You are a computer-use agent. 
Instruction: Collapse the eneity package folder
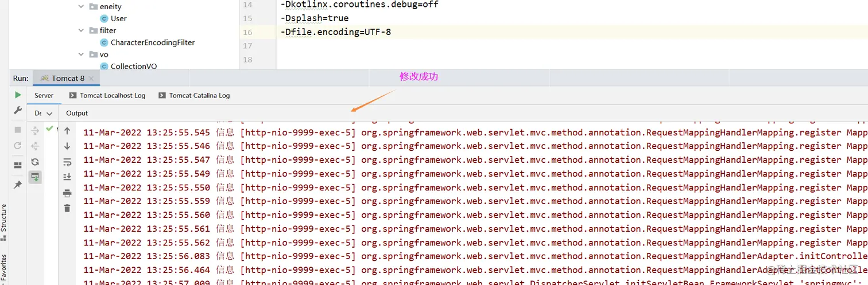tap(82, 6)
